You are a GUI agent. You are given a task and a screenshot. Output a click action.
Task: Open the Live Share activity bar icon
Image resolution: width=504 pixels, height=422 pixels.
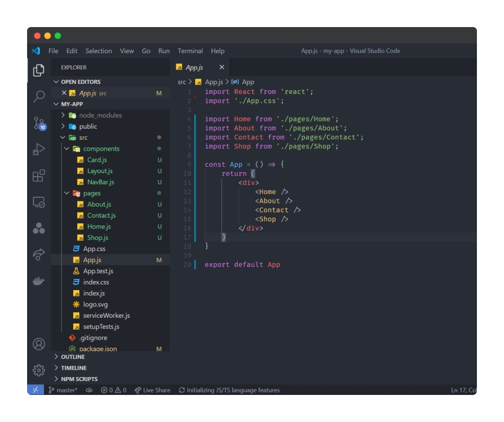coord(38,254)
